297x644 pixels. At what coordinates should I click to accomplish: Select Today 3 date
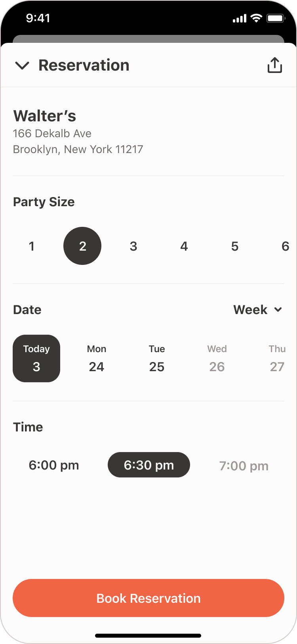coord(36,358)
